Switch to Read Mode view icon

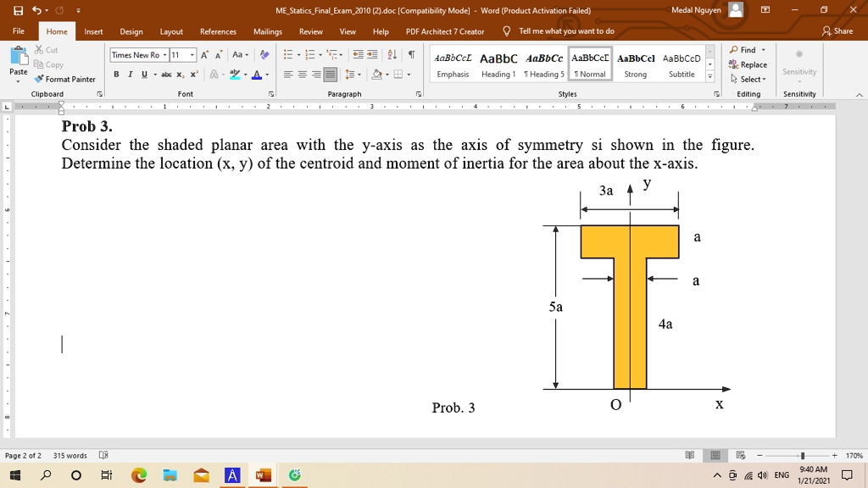689,455
